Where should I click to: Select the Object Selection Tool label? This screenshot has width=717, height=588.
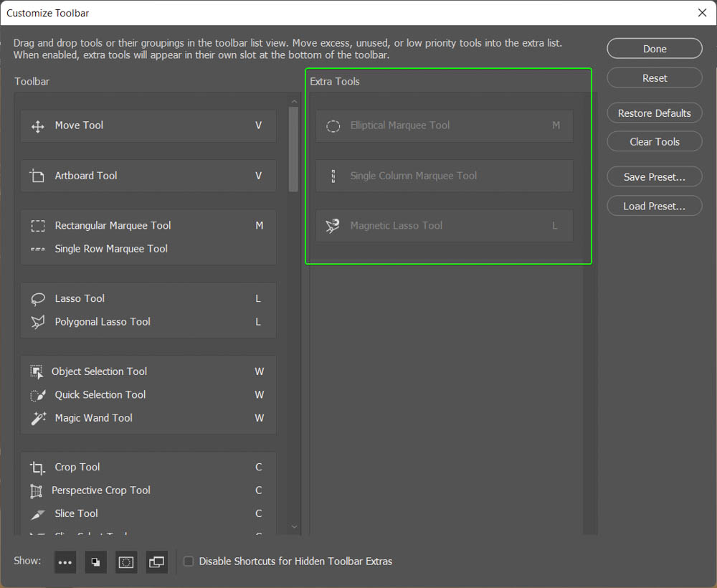pyautogui.click(x=99, y=371)
